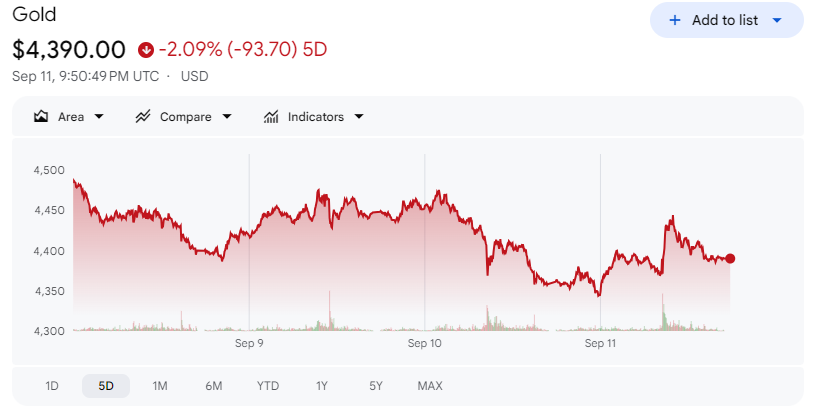Click the Compare lines icon

(x=143, y=117)
